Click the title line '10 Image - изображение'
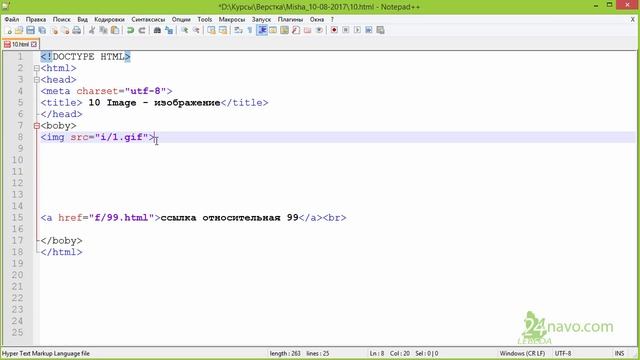The image size is (640, 360). [155, 103]
